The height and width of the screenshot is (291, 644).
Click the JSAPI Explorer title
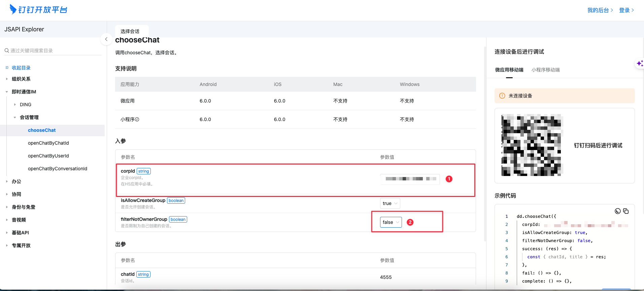24,29
